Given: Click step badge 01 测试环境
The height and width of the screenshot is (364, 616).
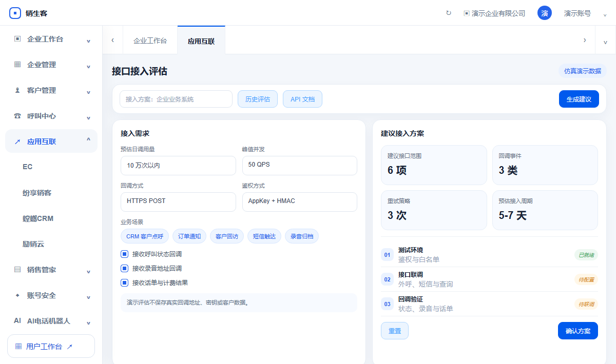Looking at the screenshot, I should 387,255.
